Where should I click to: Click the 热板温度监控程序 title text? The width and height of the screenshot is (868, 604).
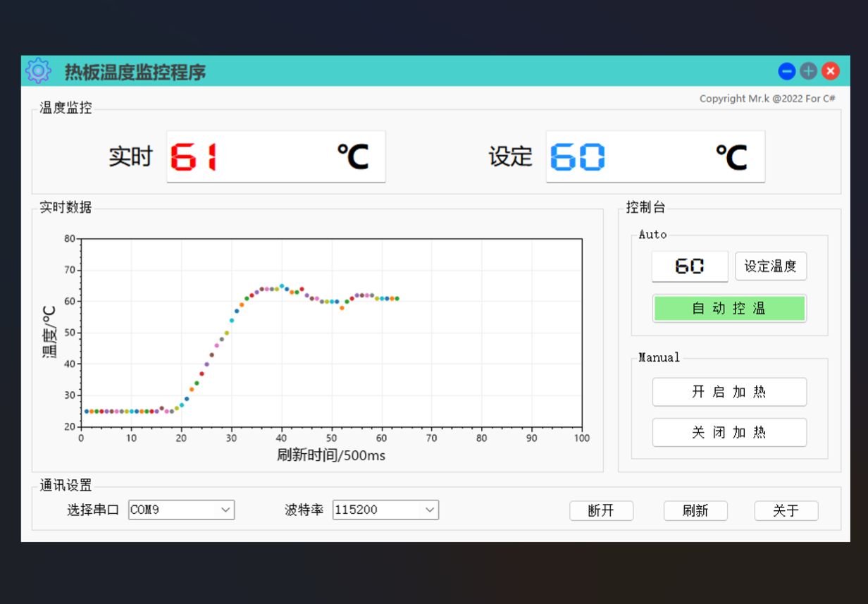(135, 72)
